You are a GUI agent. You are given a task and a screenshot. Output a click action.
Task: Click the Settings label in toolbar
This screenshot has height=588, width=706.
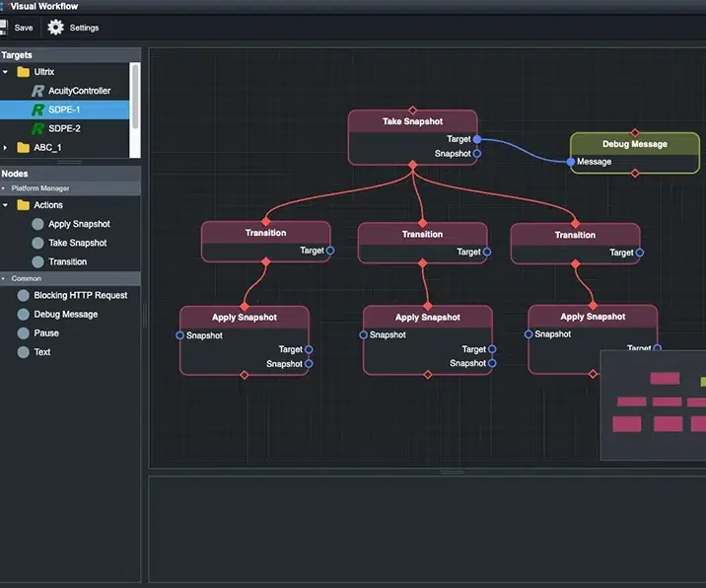[x=84, y=28]
